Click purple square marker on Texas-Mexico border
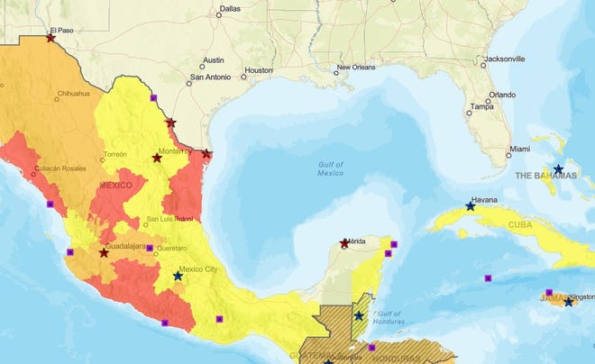Image resolution: width=595 pixels, height=364 pixels. point(153,98)
